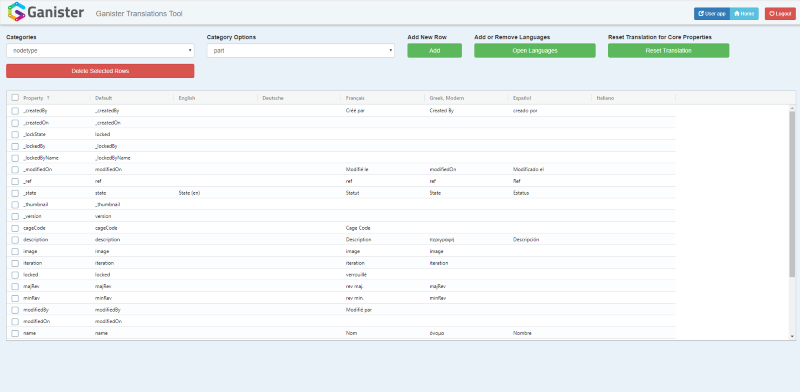Check the _lockedBy row checkbox
Screen dimensions: 800x392
[15, 146]
